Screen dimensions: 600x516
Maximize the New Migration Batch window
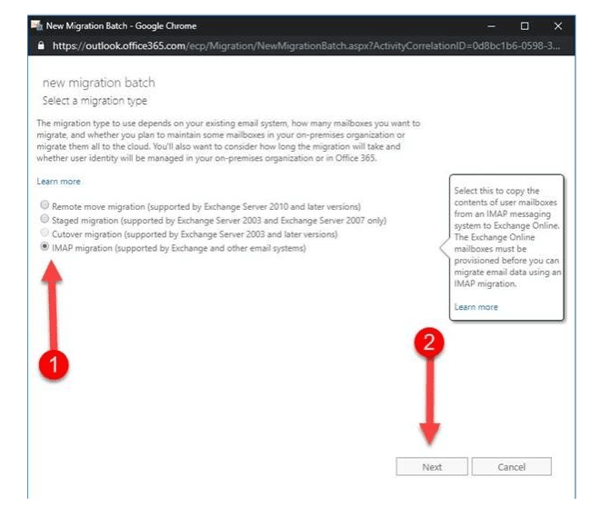[x=525, y=26]
